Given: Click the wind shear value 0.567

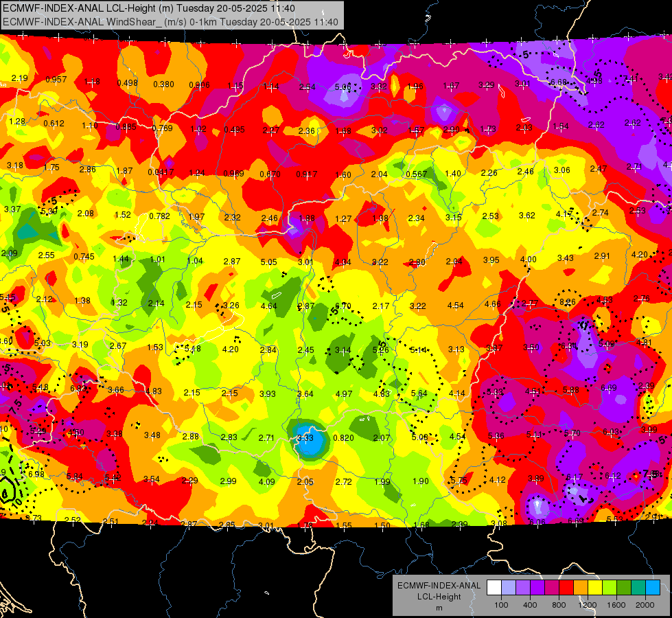Looking at the screenshot, I should (417, 174).
